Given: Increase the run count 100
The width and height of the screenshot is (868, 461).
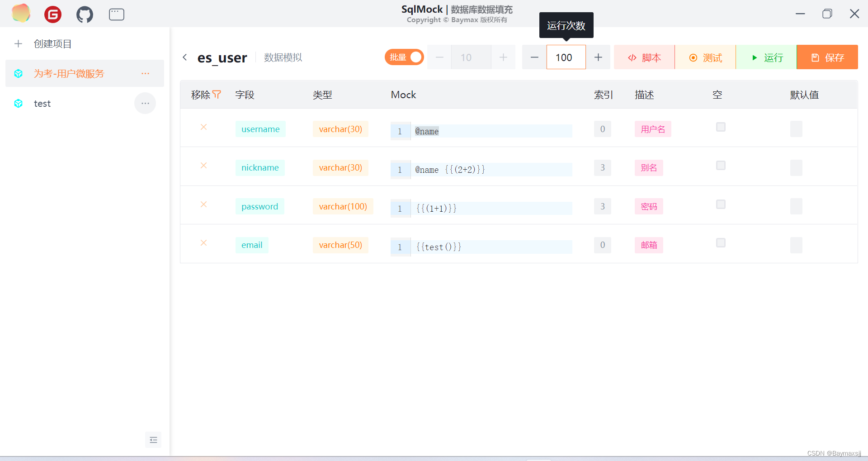Looking at the screenshot, I should pos(598,57).
